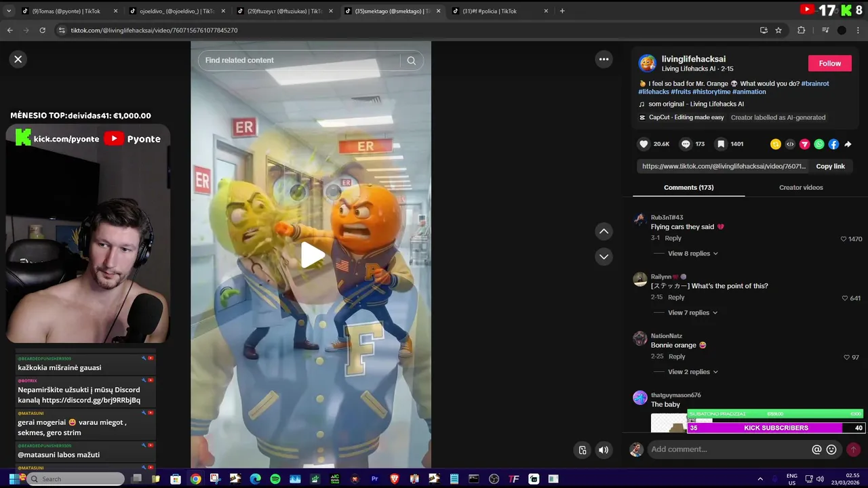Open Spotify from the taskbar
868x488 pixels.
click(275, 479)
